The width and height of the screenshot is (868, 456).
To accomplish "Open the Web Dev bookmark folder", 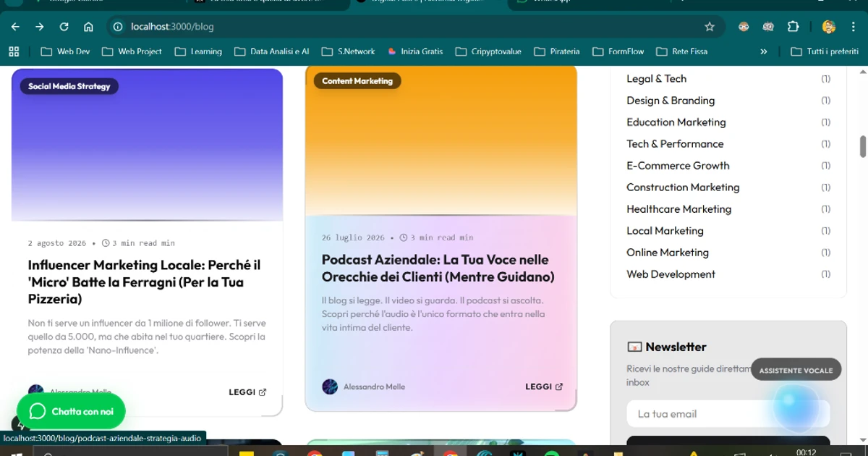I will [x=66, y=51].
